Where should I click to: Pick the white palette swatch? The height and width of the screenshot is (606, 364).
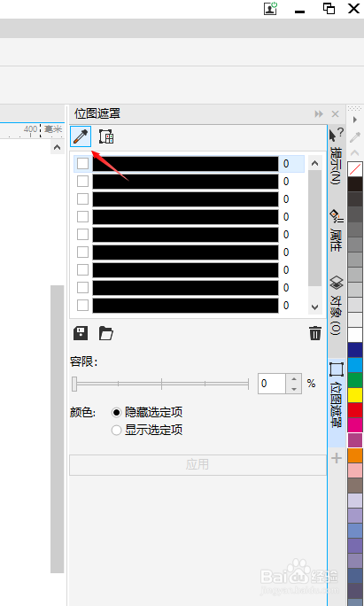355,335
